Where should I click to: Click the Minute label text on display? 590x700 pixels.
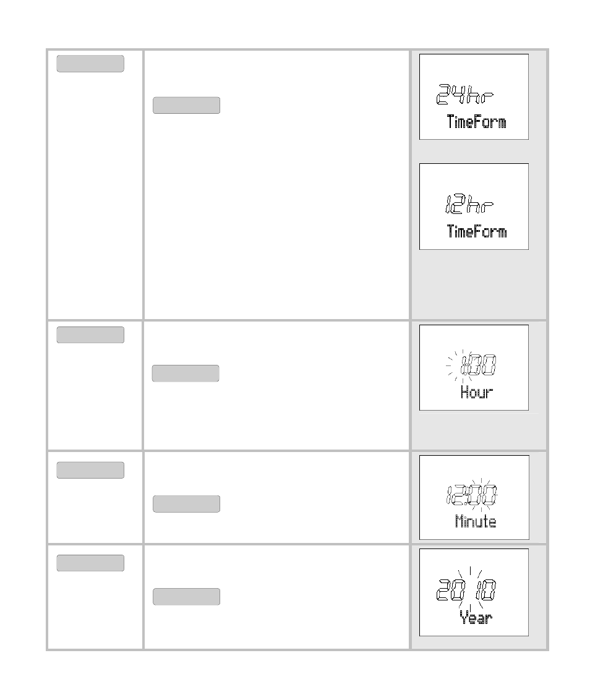(x=476, y=521)
